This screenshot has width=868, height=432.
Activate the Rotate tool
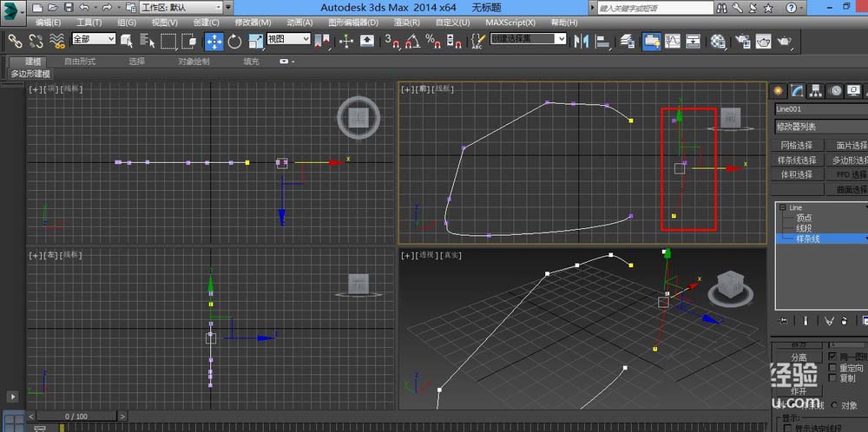(x=234, y=41)
